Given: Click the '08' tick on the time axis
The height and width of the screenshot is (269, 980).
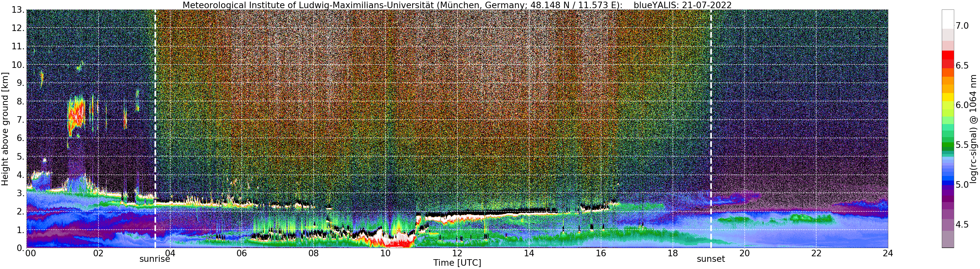Looking at the screenshot, I should pyautogui.click(x=313, y=253).
